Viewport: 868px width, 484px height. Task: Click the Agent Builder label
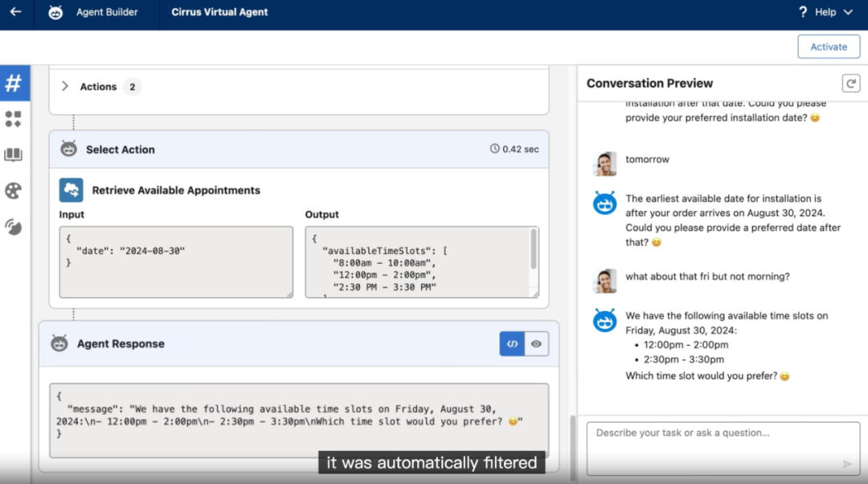pyautogui.click(x=107, y=12)
